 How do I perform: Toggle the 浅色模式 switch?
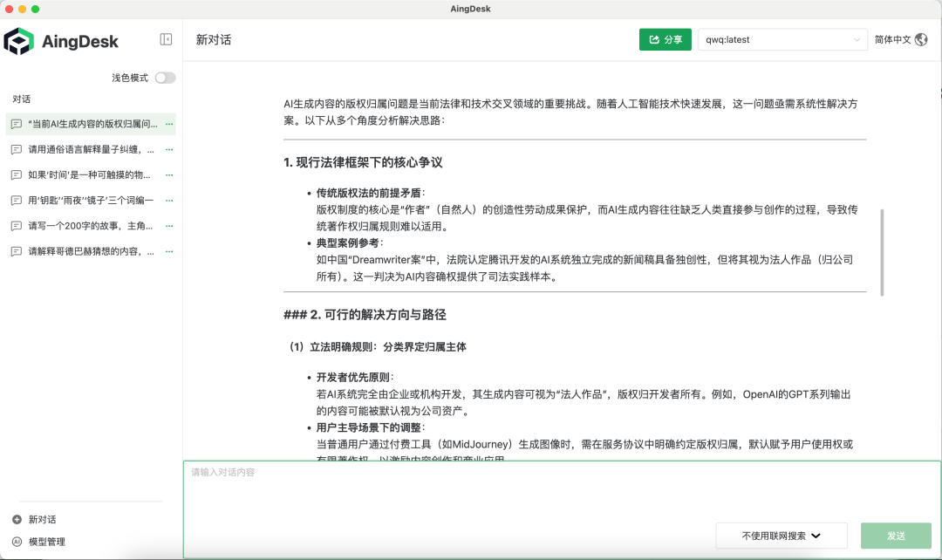pyautogui.click(x=165, y=78)
